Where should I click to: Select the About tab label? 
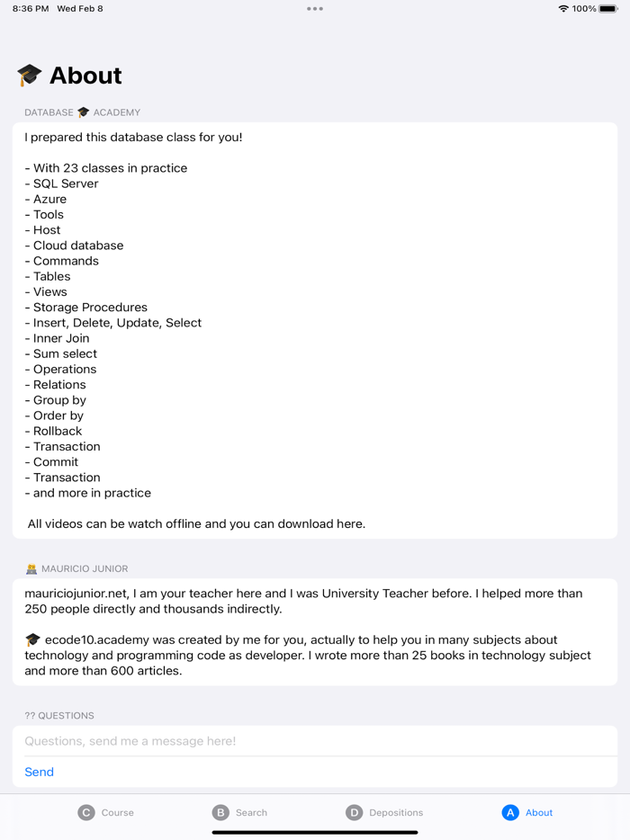click(x=539, y=812)
